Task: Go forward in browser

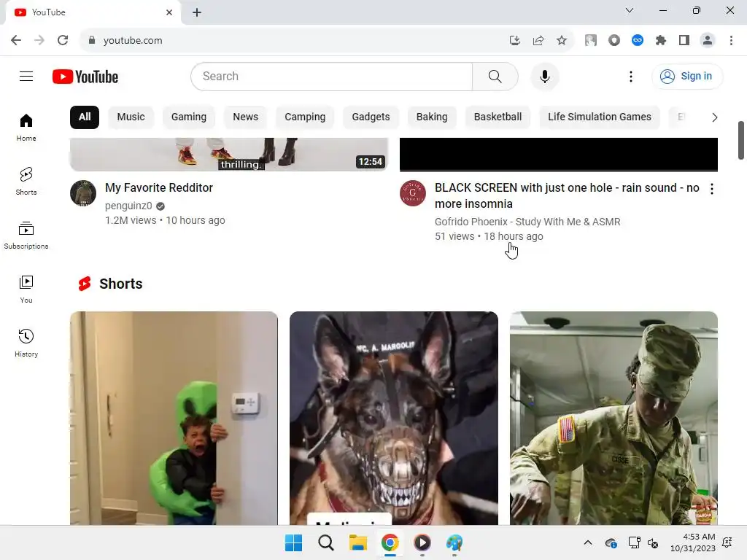Action: (x=39, y=41)
